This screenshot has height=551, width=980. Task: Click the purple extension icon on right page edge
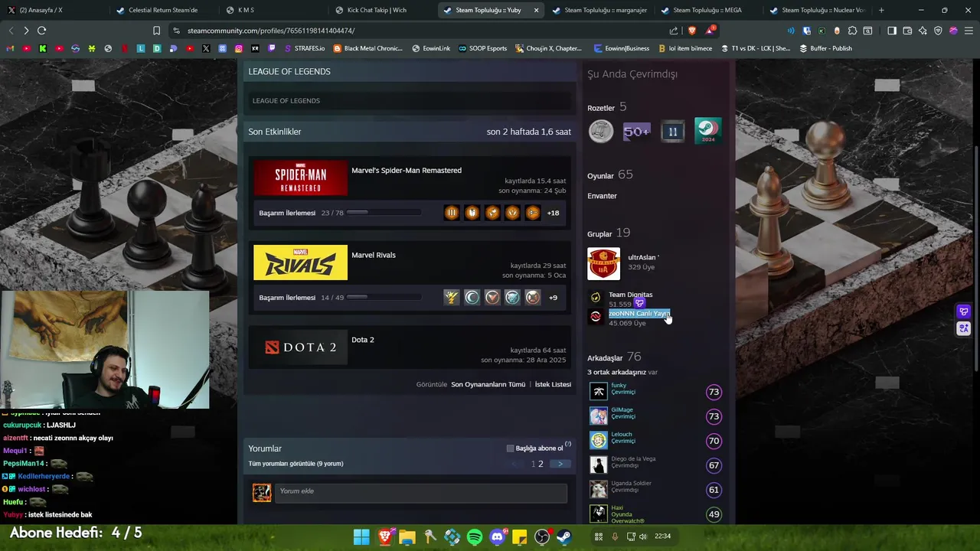(x=964, y=311)
